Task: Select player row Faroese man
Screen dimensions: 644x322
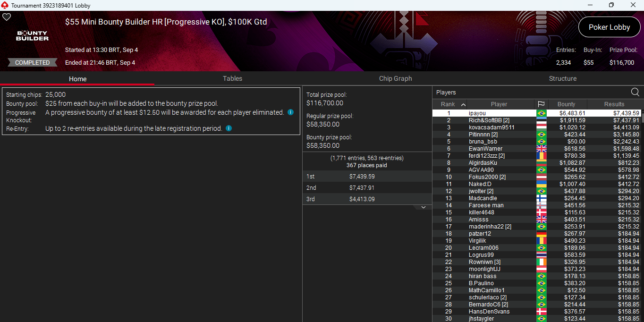Action: (x=536, y=205)
